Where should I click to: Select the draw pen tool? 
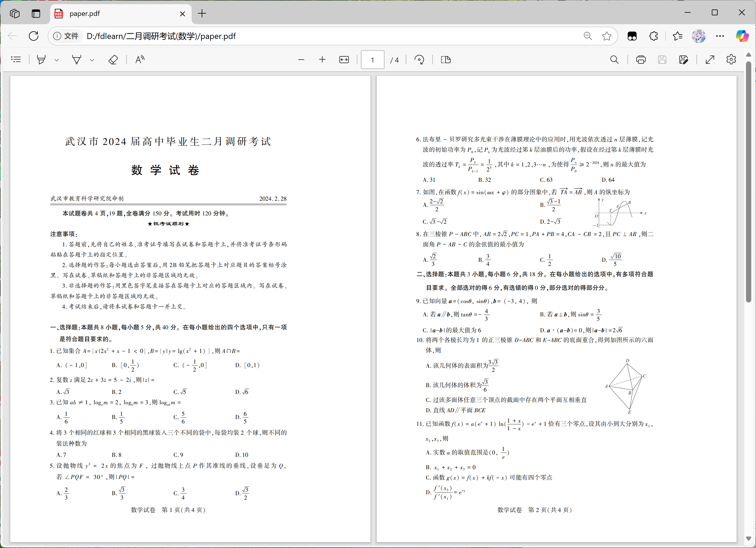click(x=77, y=60)
